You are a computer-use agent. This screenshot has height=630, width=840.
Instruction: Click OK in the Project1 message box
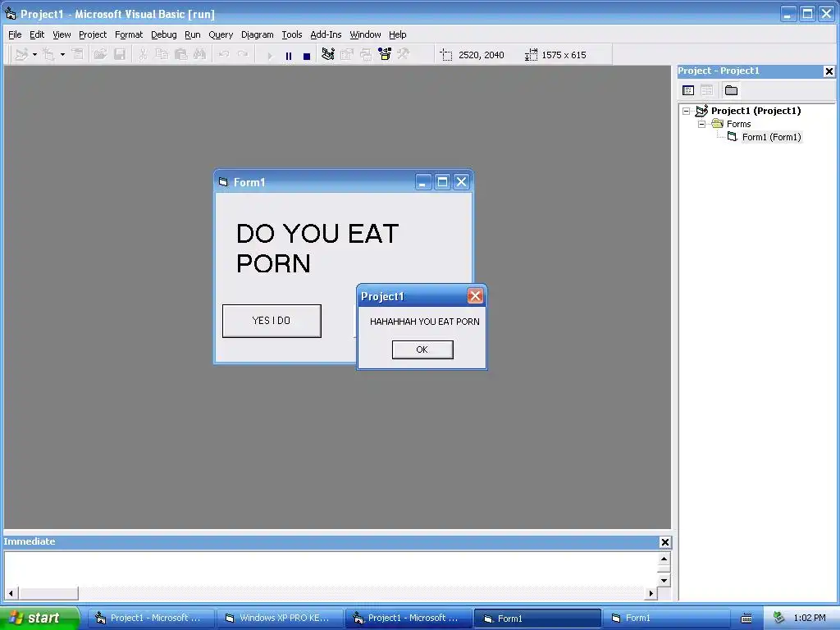(x=422, y=349)
